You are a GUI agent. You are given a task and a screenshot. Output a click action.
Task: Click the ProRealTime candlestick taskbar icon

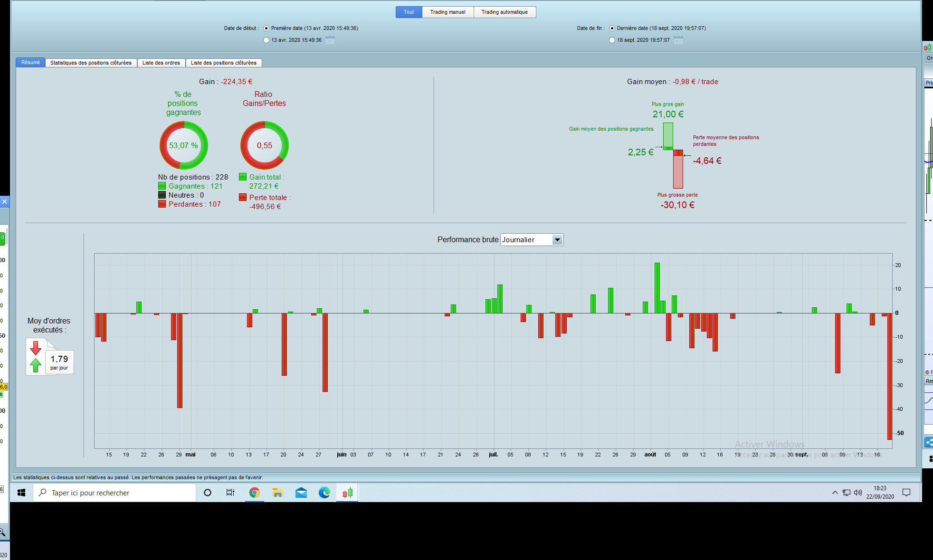(x=347, y=493)
